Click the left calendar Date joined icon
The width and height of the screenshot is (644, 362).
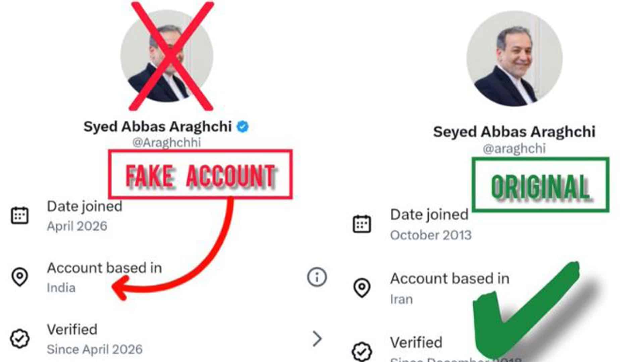coord(20,216)
